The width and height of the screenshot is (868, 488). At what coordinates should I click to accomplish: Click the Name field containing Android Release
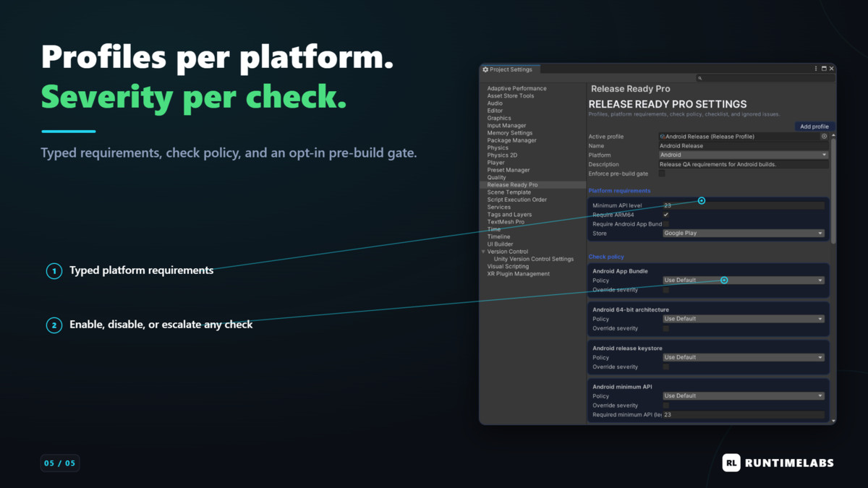(744, 146)
